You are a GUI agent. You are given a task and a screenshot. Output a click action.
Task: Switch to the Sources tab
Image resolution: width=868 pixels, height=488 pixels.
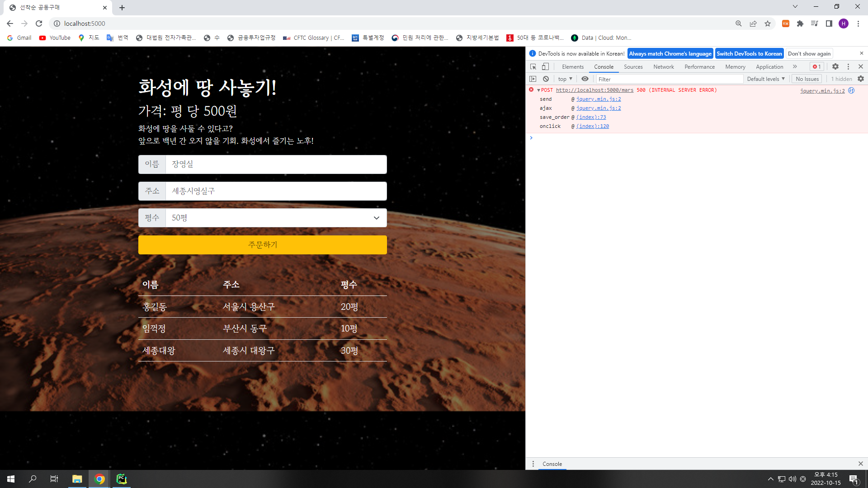(633, 66)
